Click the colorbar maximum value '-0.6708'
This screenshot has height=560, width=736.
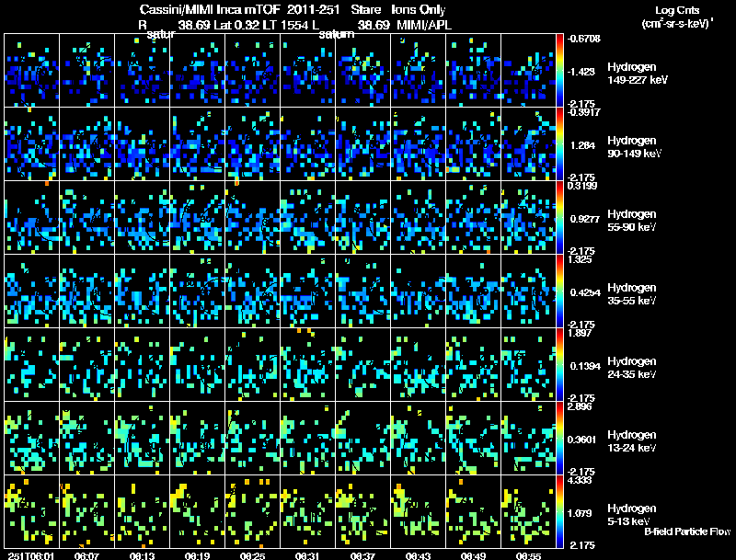[x=584, y=39]
